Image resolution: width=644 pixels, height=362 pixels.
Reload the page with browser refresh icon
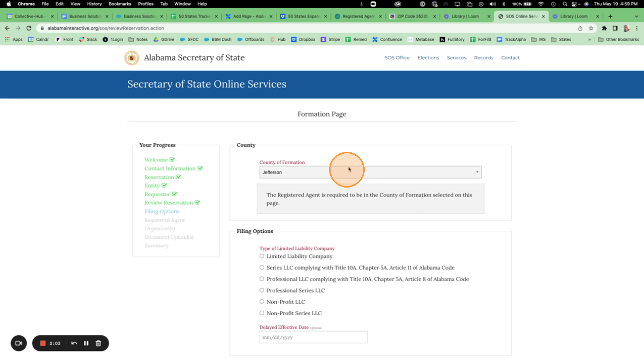tap(29, 28)
